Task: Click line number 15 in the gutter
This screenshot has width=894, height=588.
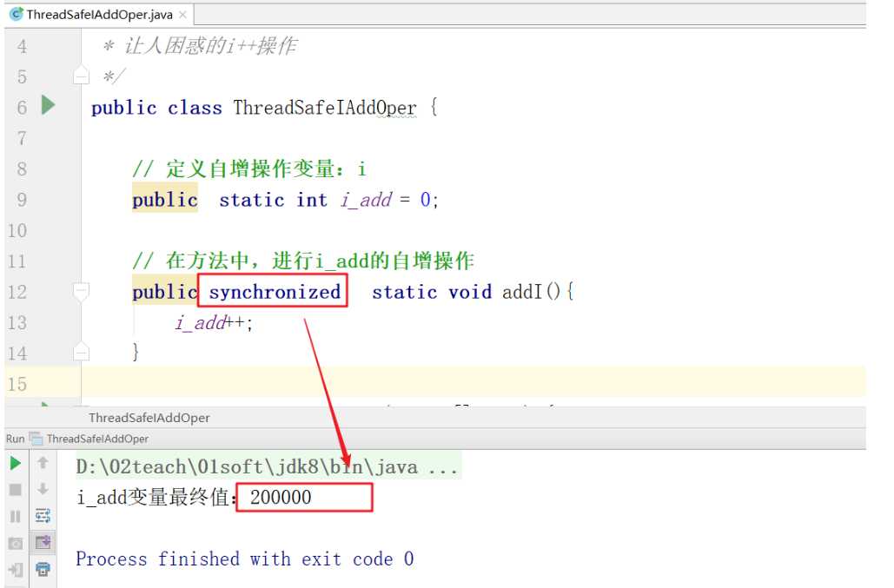Action: point(17,384)
